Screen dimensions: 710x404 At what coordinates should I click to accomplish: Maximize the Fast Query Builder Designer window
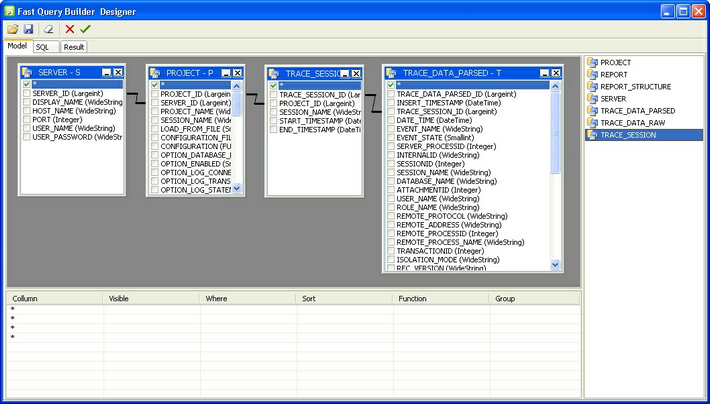pyautogui.click(x=683, y=11)
